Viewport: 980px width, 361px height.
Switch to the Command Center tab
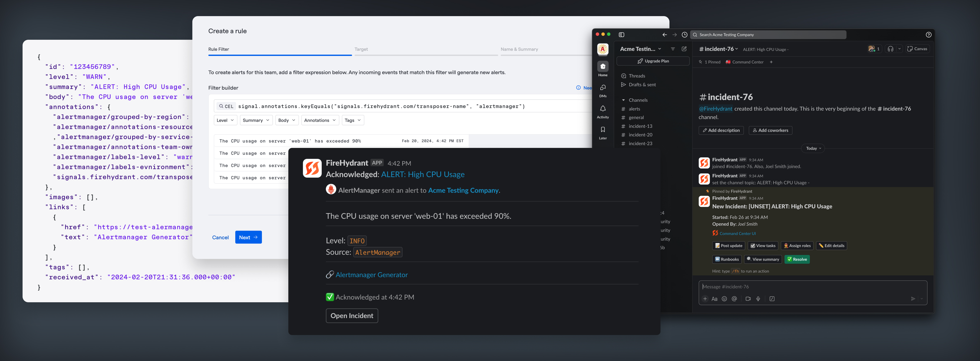click(x=744, y=62)
